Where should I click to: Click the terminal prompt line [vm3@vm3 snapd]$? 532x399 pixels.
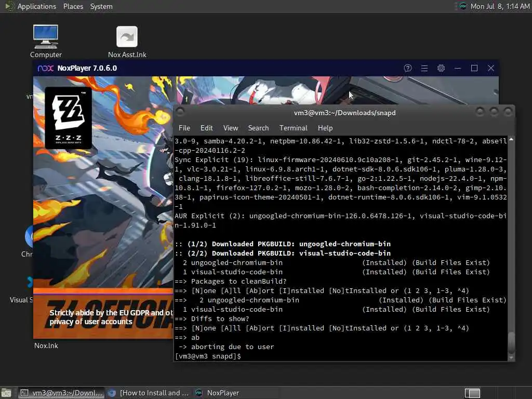208,356
